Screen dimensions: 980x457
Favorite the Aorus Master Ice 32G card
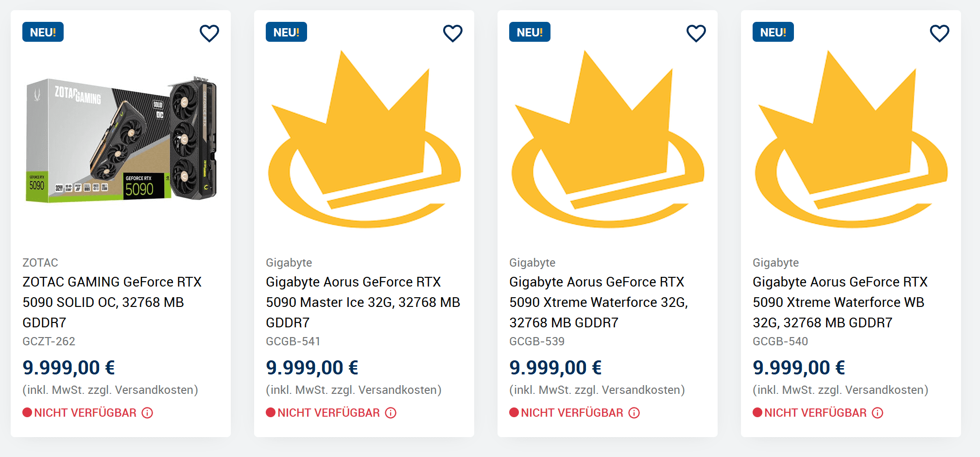[x=453, y=33]
